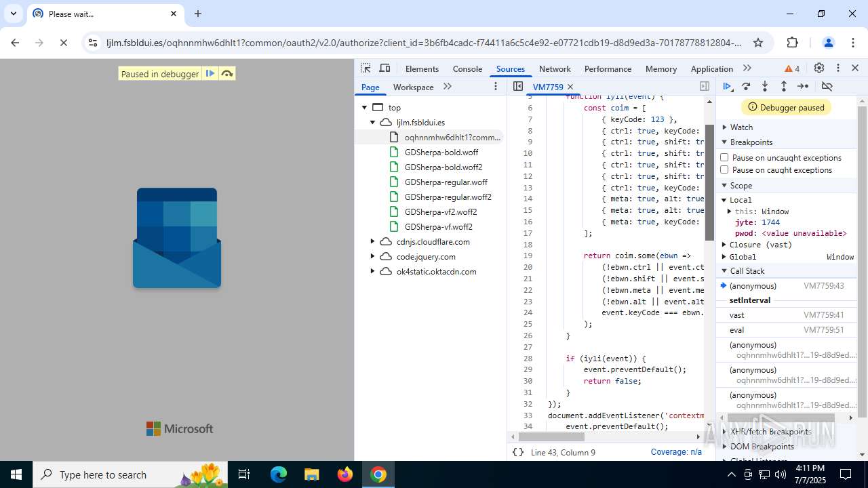Open DevTools customize three-dot menu
868x488 pixels.
point(838,68)
